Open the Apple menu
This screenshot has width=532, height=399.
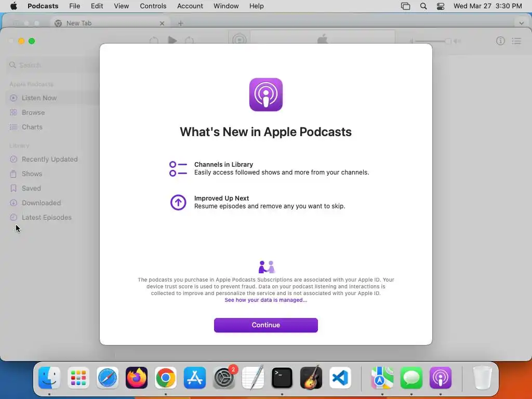pos(14,6)
